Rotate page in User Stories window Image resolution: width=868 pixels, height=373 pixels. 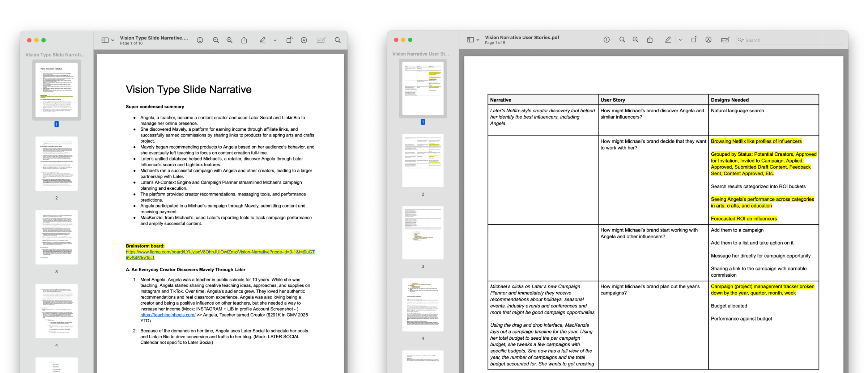(694, 40)
